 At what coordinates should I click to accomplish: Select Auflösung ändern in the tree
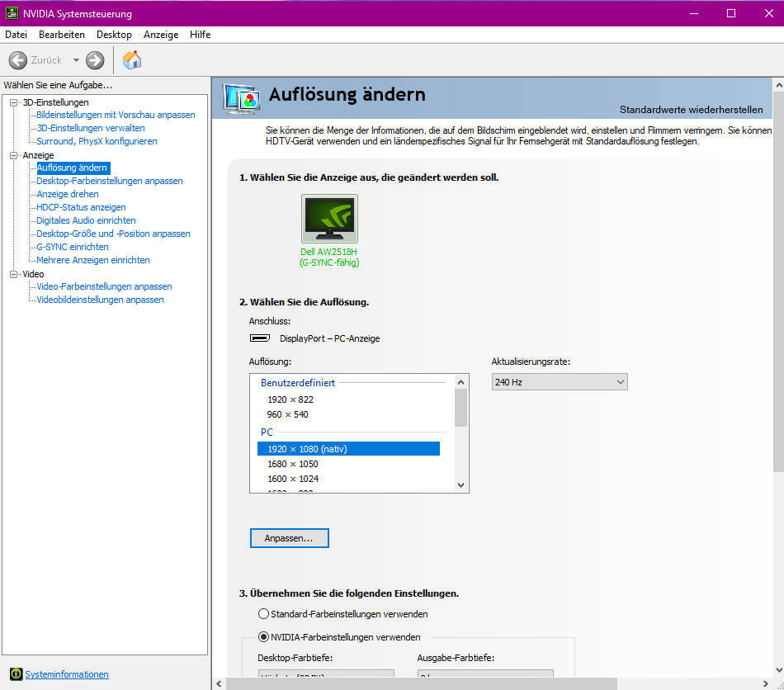pos(73,168)
